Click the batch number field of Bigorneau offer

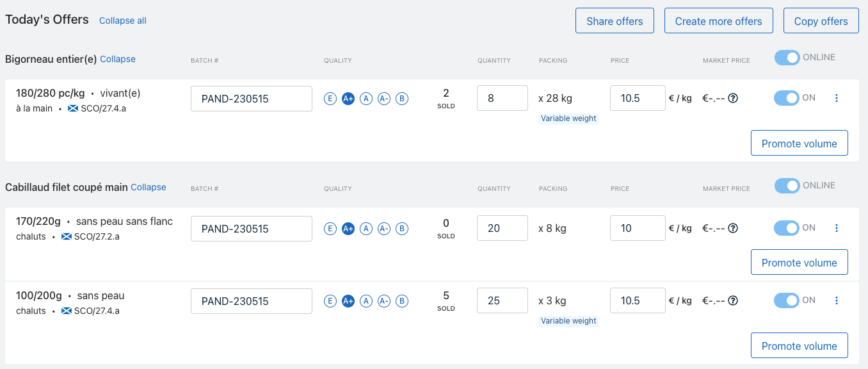tap(252, 99)
